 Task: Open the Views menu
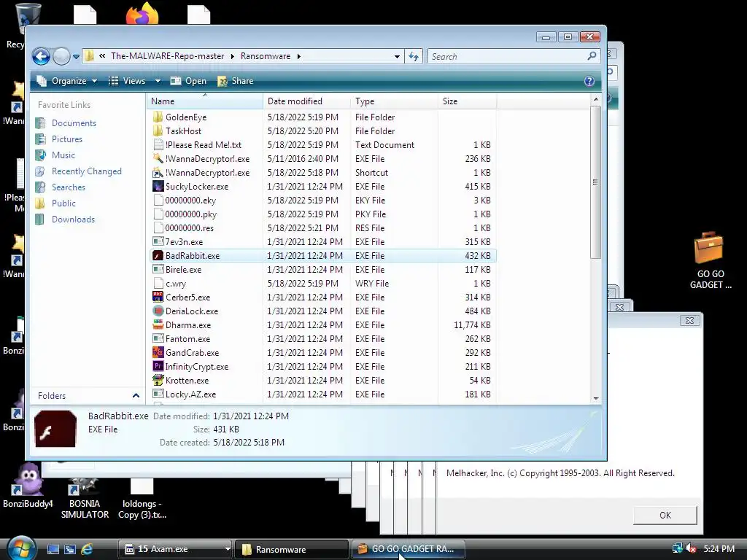pyautogui.click(x=127, y=81)
